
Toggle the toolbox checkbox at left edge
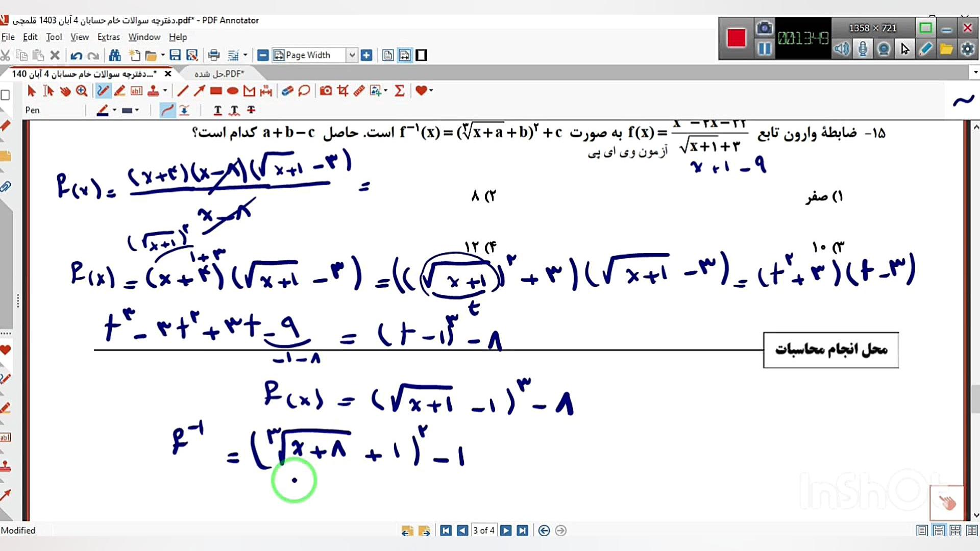pyautogui.click(x=6, y=95)
